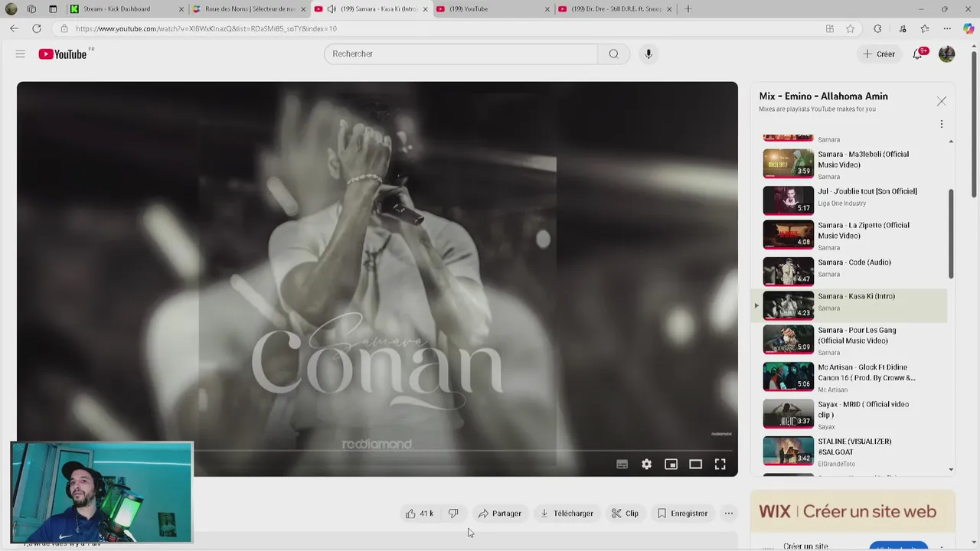The image size is (980, 551).
Task: Open more actions ellipsis below the video
Action: coord(729,514)
